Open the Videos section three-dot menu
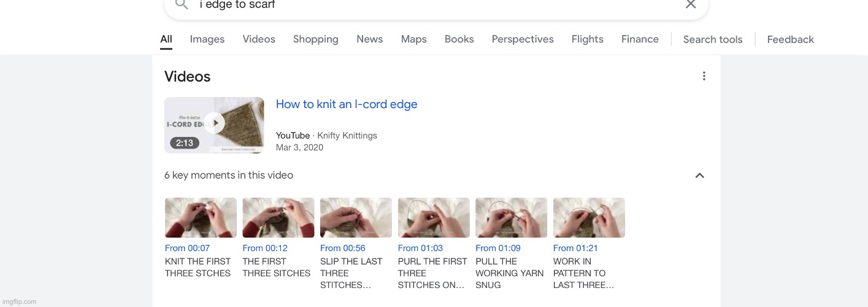This screenshot has height=307, width=868. tap(704, 76)
